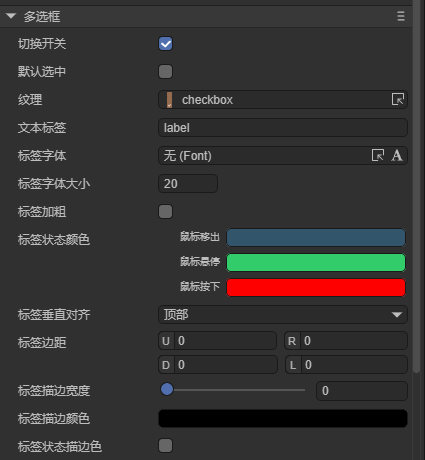The width and height of the screenshot is (425, 460).
Task: Click the panel's vertical scrollbar
Action: (416, 187)
